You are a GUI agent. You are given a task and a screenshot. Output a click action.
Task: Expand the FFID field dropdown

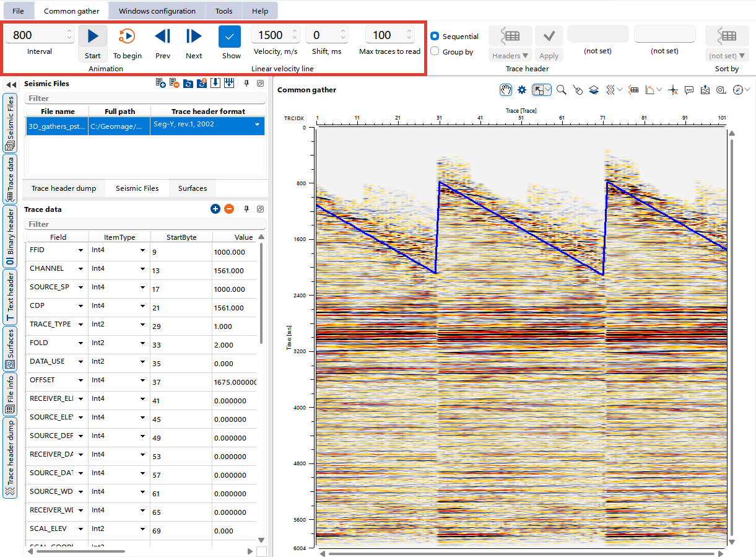80,250
